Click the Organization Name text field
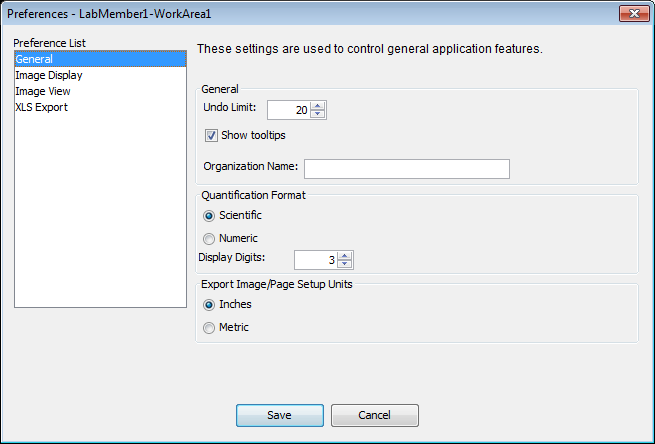Viewport: 655px width, 444px height. 406,168
